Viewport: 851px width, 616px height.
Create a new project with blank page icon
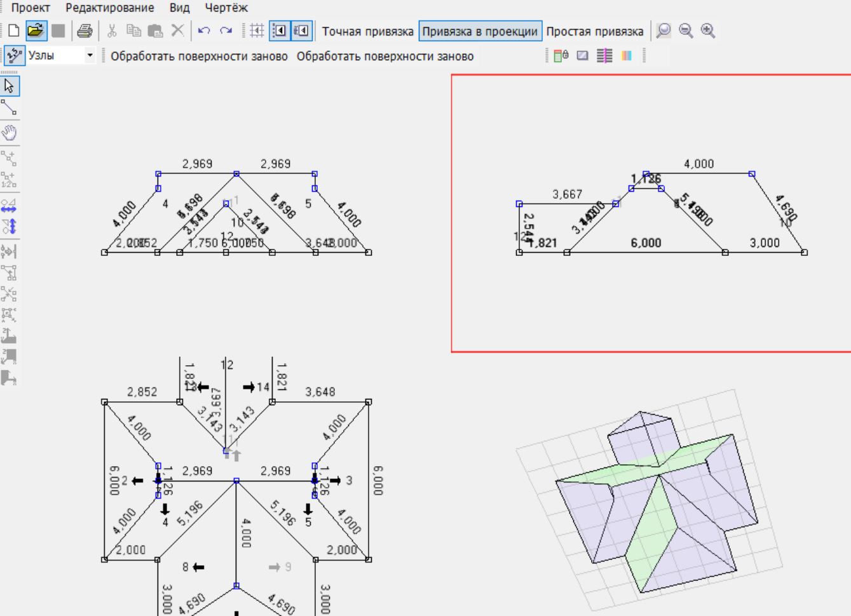(13, 30)
